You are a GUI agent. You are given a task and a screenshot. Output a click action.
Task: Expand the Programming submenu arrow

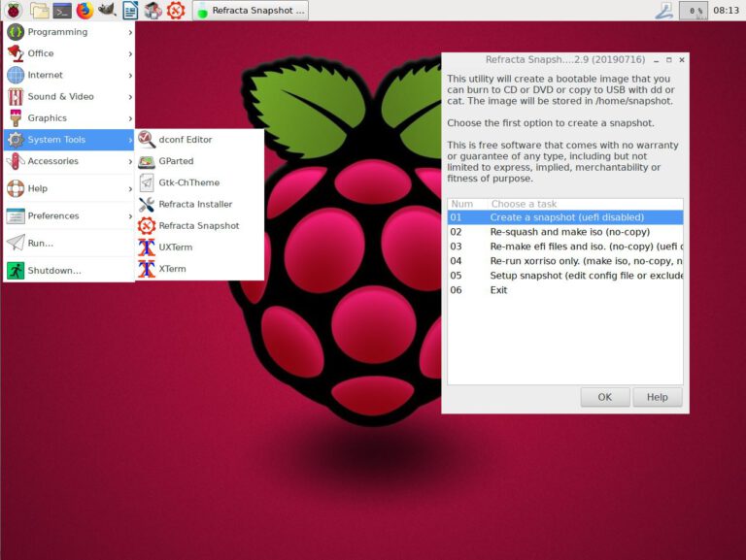pos(130,32)
